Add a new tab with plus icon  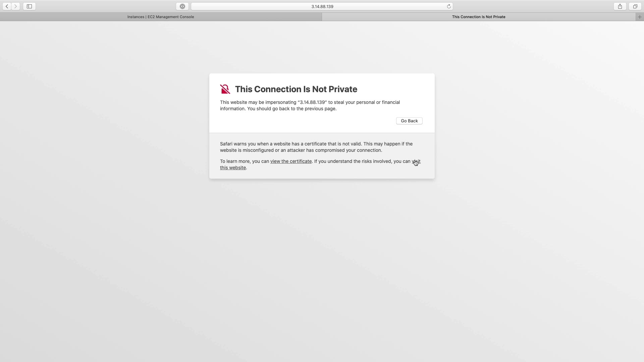(x=640, y=17)
